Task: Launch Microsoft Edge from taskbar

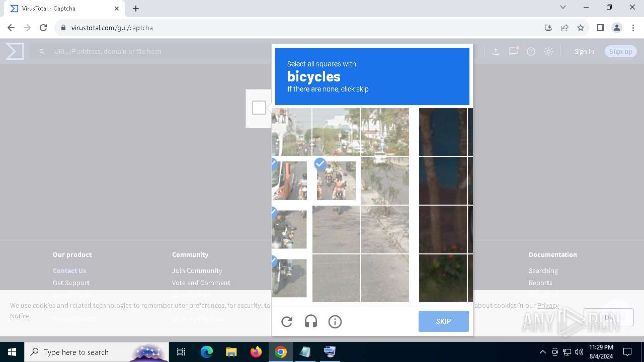Action: pos(207,352)
